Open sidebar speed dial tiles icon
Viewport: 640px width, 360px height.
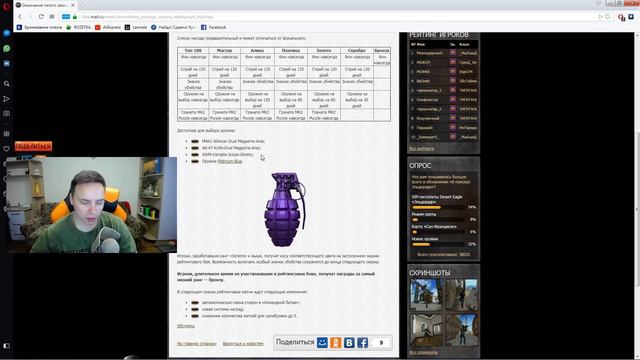[7, 133]
